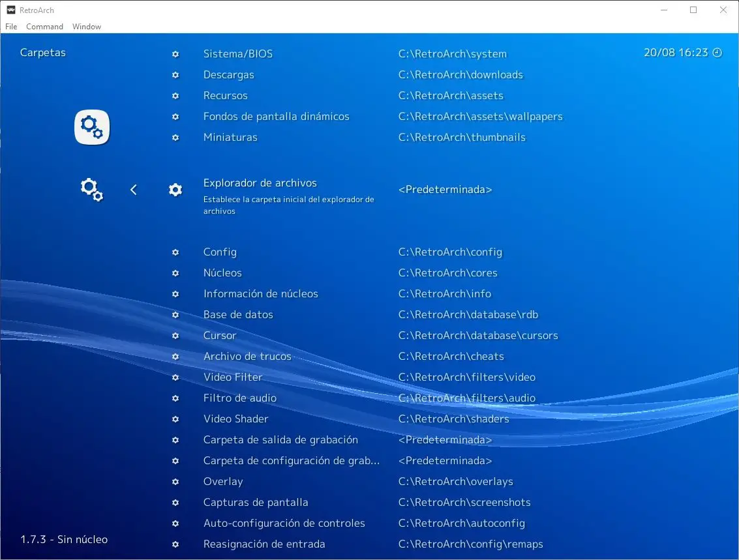739x560 pixels.
Task: Click the path C:\RetroArch\downloads
Action: pyautogui.click(x=460, y=75)
